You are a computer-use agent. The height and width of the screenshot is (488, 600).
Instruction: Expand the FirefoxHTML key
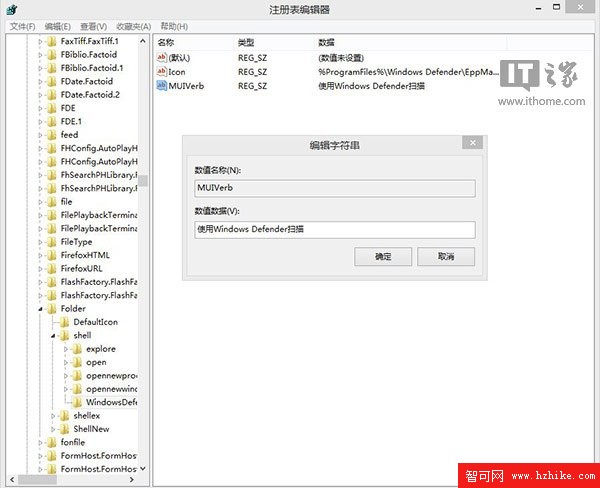click(x=40, y=255)
